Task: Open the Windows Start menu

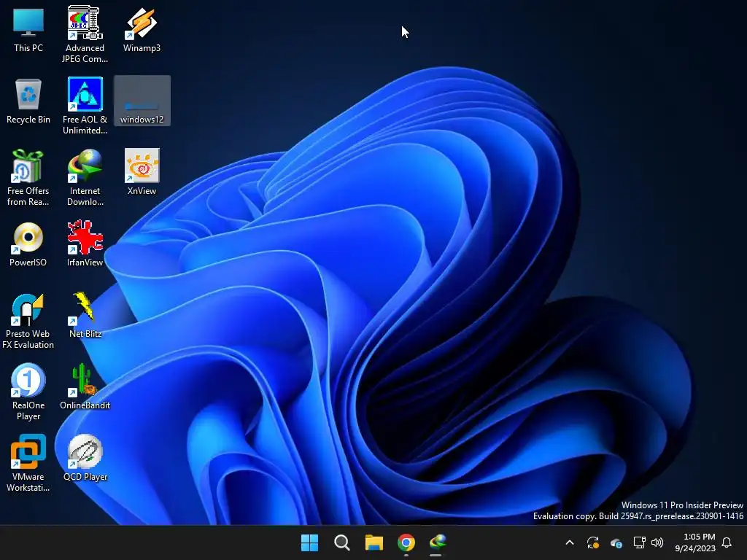Action: pos(309,542)
